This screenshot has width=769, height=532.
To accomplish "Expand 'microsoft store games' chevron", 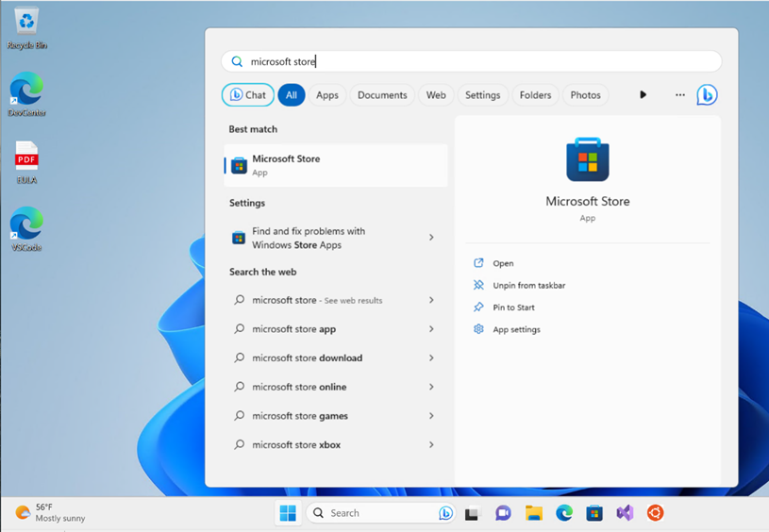I will (431, 416).
